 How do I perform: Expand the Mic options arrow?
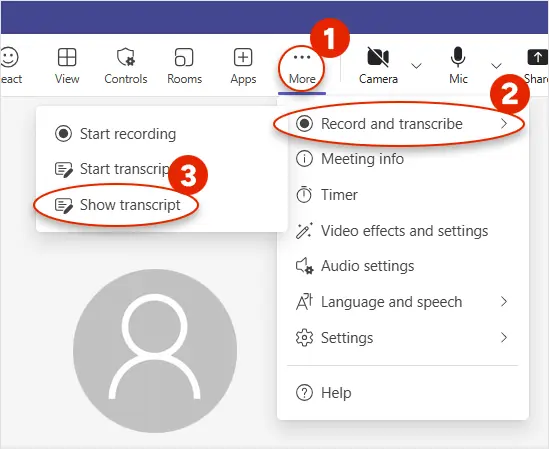point(496,66)
